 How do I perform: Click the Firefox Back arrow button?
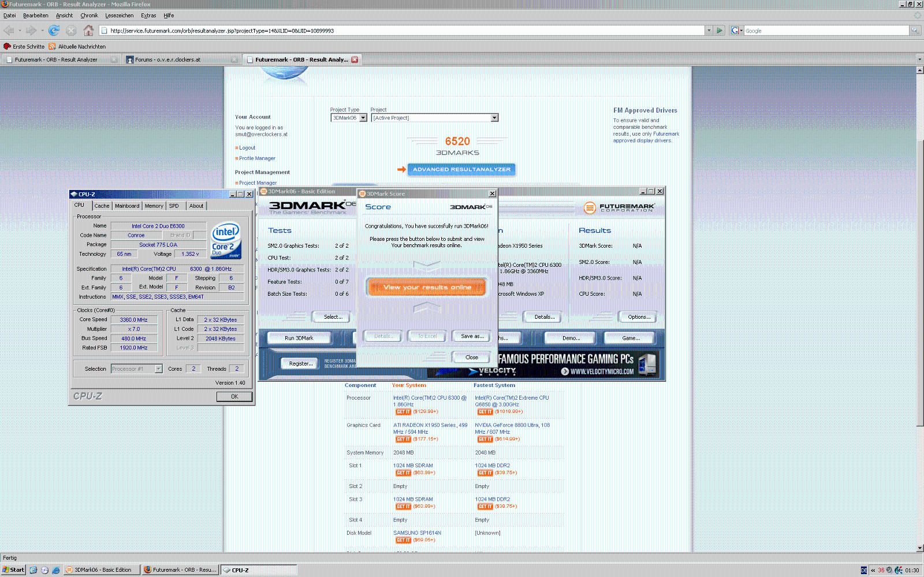pyautogui.click(x=9, y=30)
